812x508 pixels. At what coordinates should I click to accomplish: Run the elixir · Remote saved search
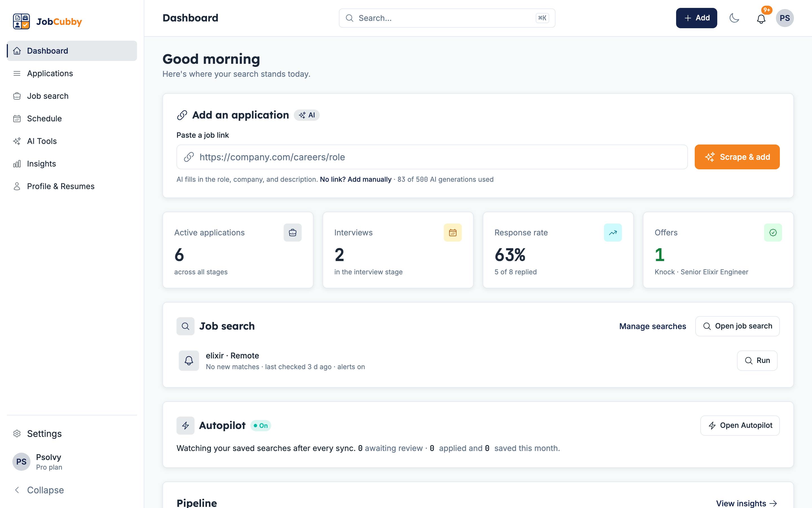(757, 360)
